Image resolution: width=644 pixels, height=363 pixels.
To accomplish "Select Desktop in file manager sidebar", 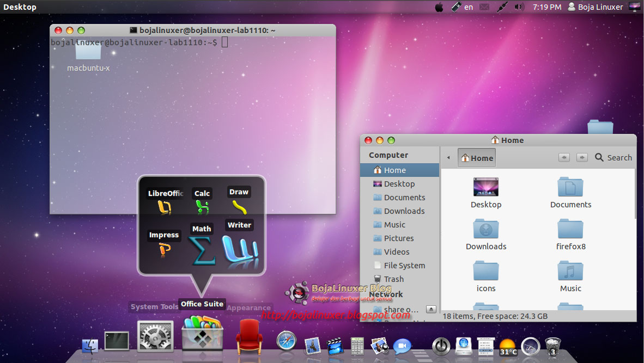I will tap(399, 184).
